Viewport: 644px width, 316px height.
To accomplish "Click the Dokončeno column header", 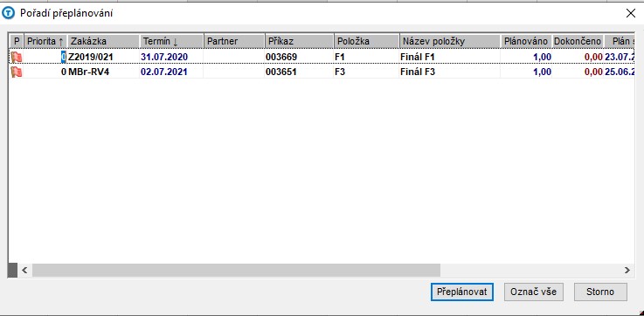I will [578, 41].
